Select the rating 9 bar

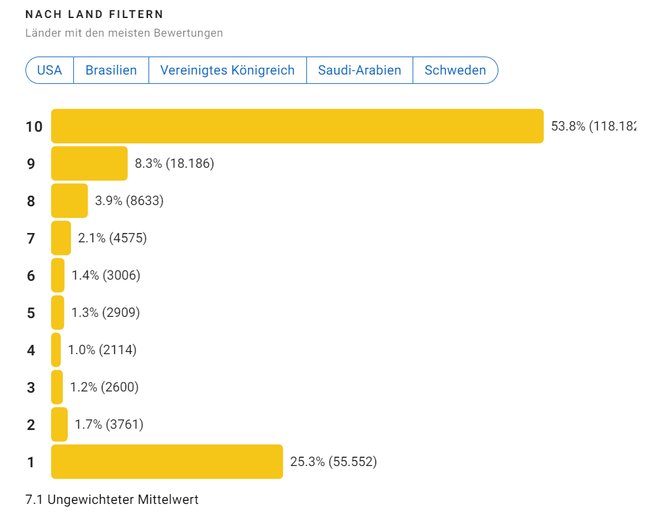[x=89, y=163]
